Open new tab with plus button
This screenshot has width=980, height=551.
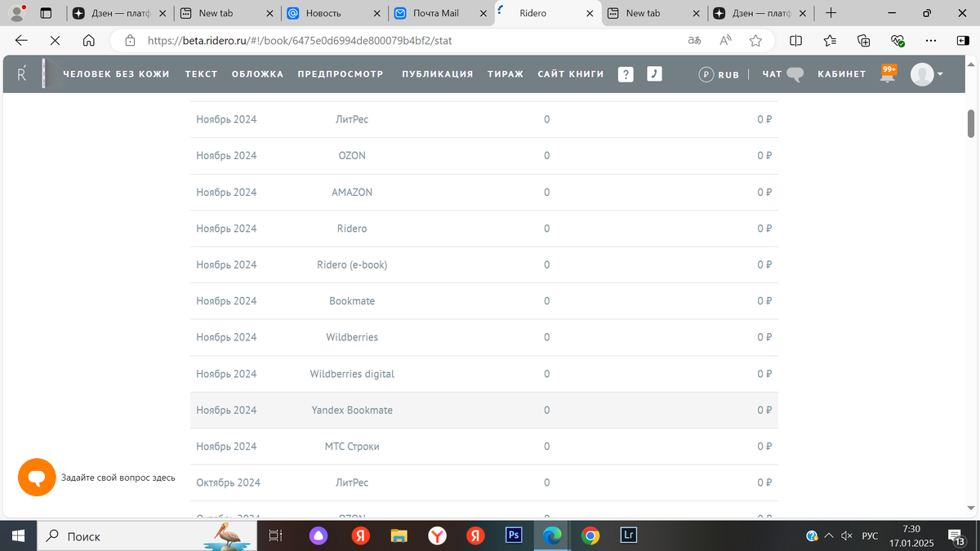tap(831, 13)
